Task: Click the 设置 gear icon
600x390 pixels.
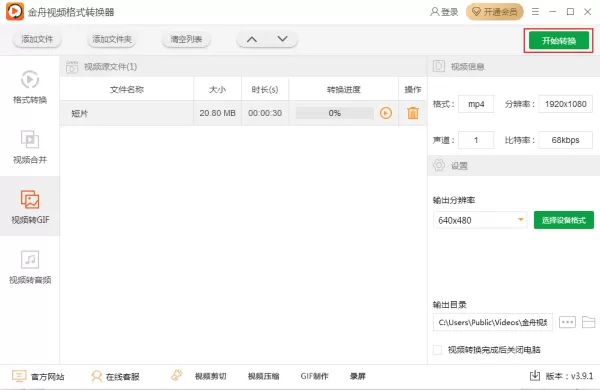Action: point(439,165)
